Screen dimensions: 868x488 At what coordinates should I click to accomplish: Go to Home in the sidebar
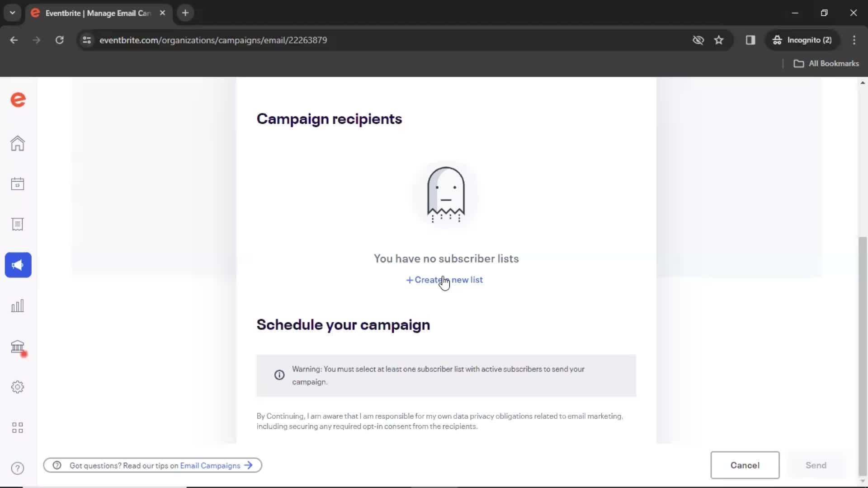coord(18,143)
